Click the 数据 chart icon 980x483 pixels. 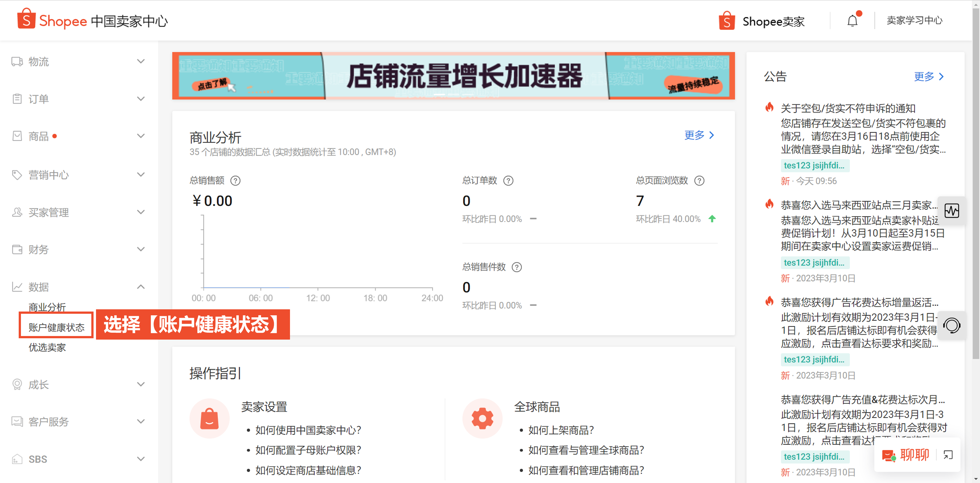pos(17,287)
